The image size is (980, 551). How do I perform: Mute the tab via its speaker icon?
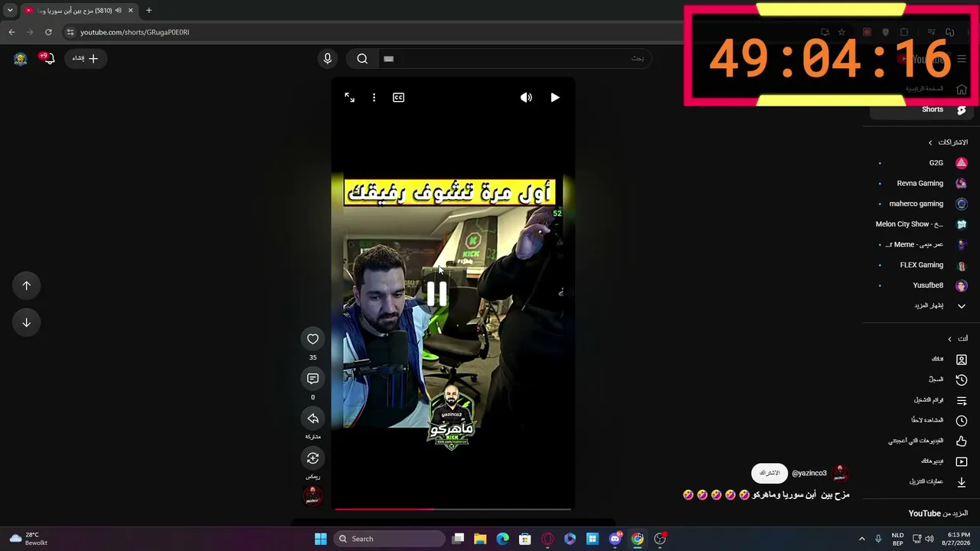118,10
